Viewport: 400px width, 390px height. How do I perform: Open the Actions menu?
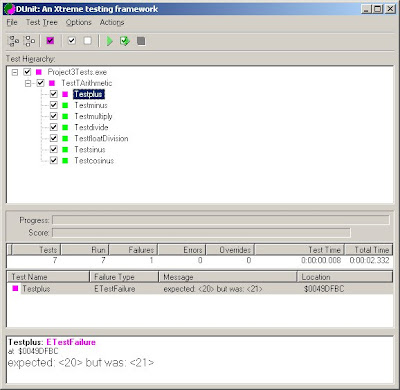pyautogui.click(x=112, y=23)
